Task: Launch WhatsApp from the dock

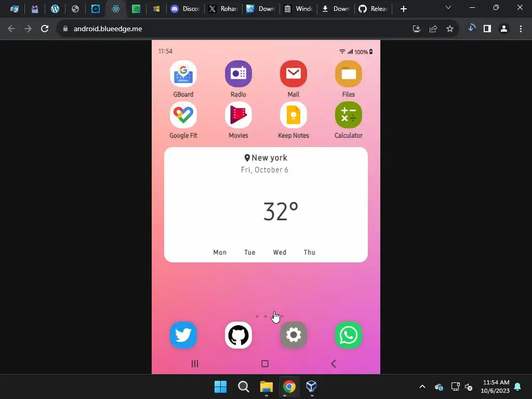Action: click(349, 335)
